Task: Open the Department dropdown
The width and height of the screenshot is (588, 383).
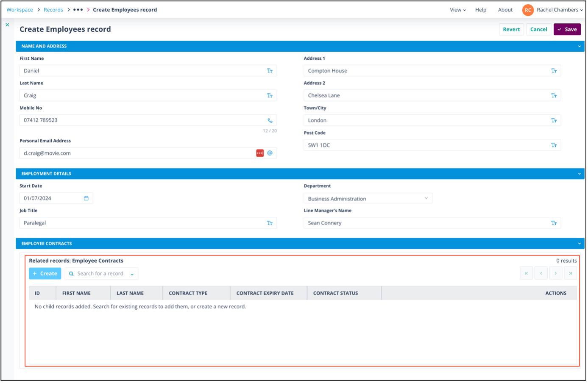Action: pos(368,199)
